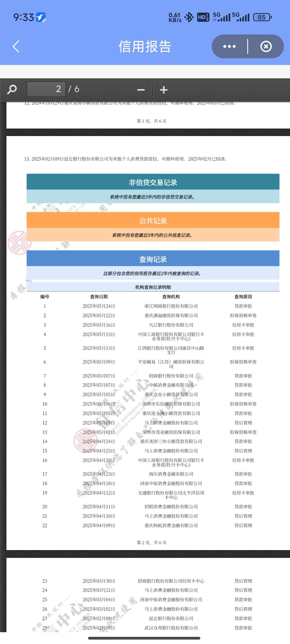Select 海尔消费金融有限公司 entry
290x644 pixels.
coord(171,474)
